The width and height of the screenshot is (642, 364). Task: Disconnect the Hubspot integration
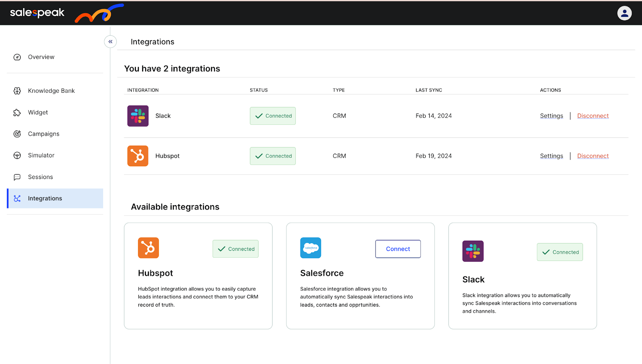(x=593, y=156)
